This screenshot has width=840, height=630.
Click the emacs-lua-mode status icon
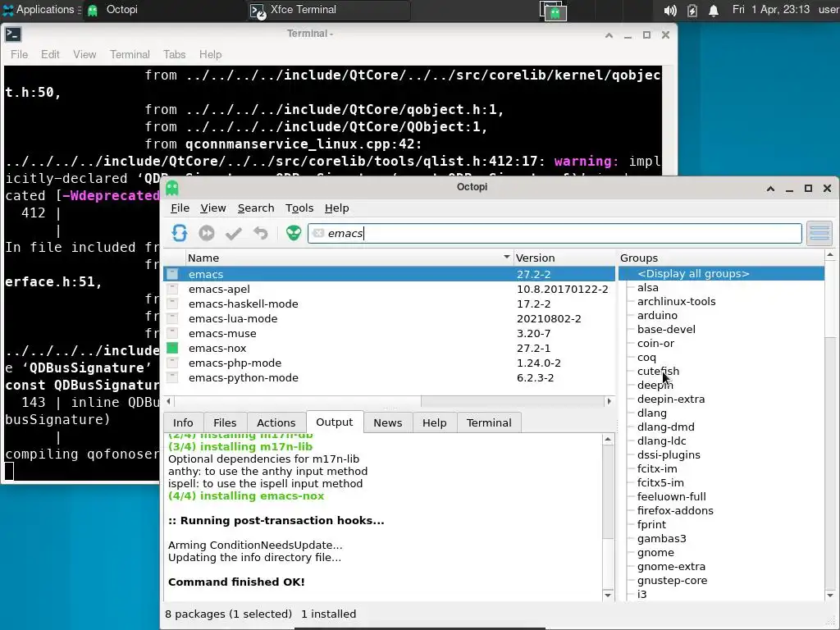(x=172, y=318)
